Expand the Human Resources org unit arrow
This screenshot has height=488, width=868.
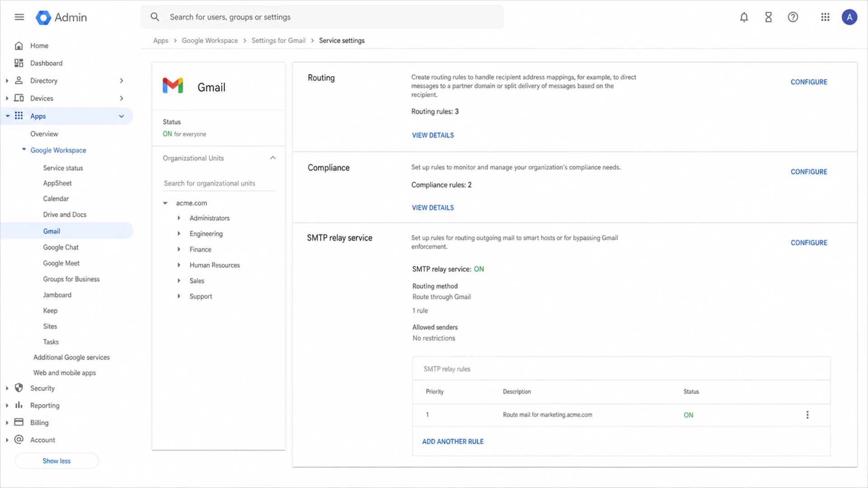click(179, 265)
